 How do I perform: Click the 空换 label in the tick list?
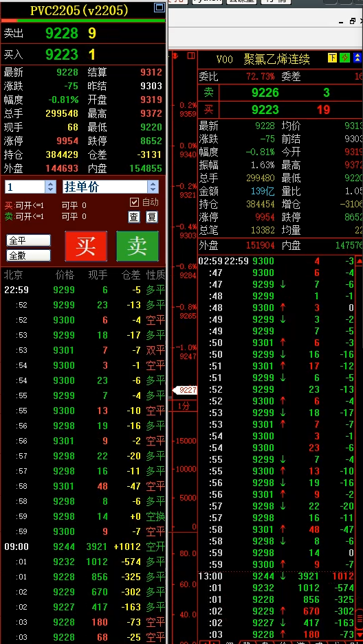[x=156, y=516]
